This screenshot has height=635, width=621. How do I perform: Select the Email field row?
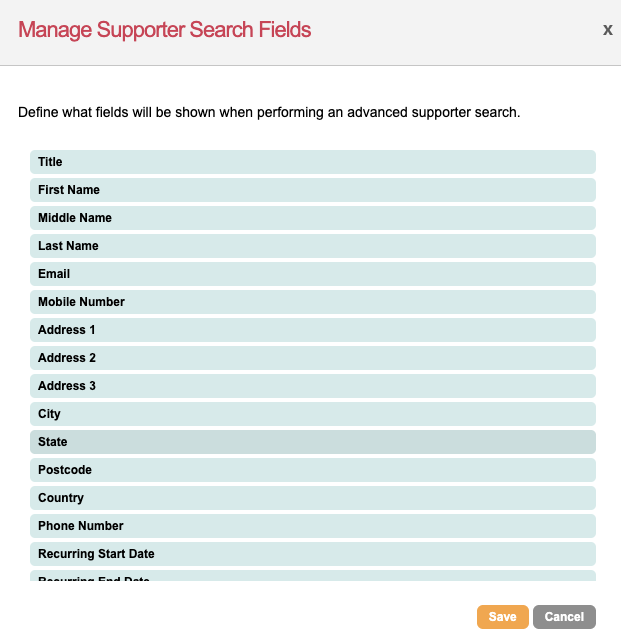tap(313, 274)
